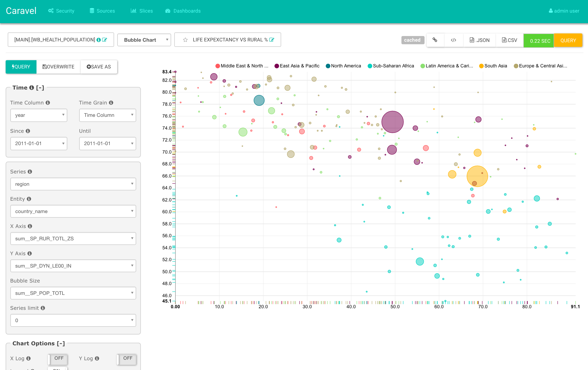Click the Bubble Size info-less Series limit icon
588x370 pixels.
pyautogui.click(x=43, y=308)
